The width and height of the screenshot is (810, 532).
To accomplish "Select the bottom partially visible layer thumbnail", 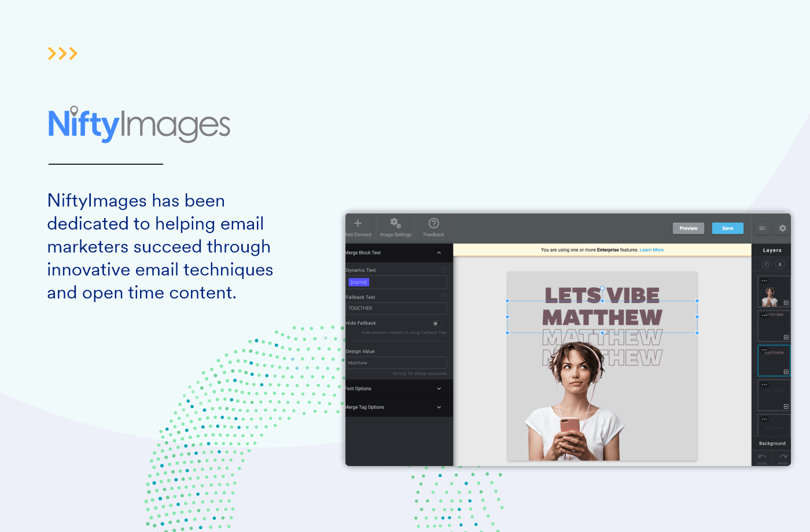I will [x=774, y=426].
